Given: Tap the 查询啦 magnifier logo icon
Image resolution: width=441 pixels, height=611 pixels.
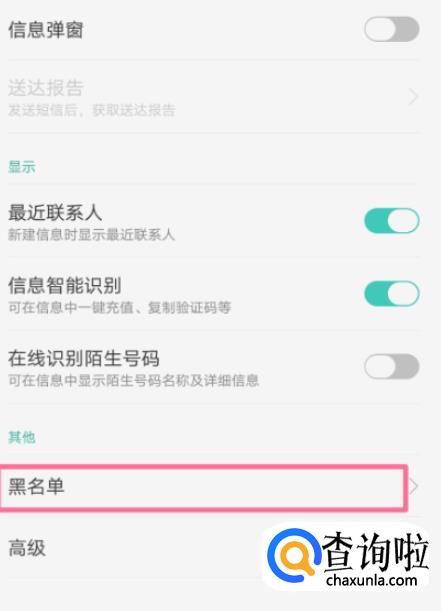Looking at the screenshot, I should (x=293, y=553).
